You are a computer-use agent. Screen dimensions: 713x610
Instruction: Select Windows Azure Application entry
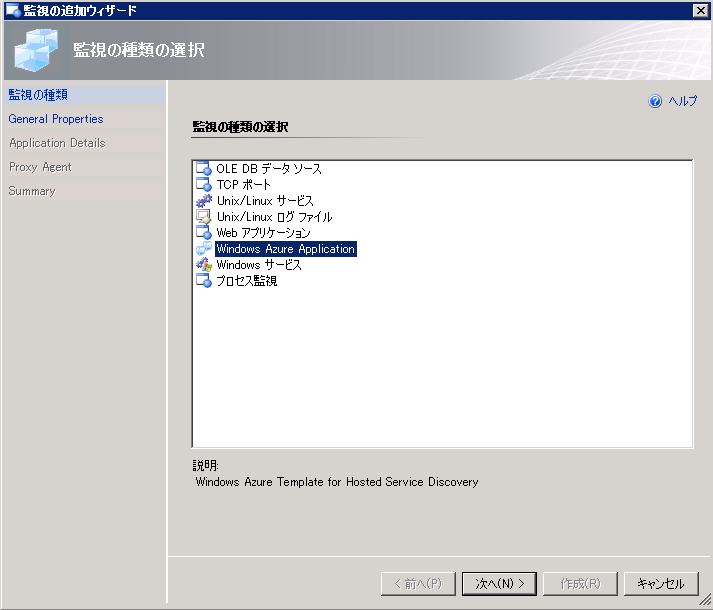point(286,249)
